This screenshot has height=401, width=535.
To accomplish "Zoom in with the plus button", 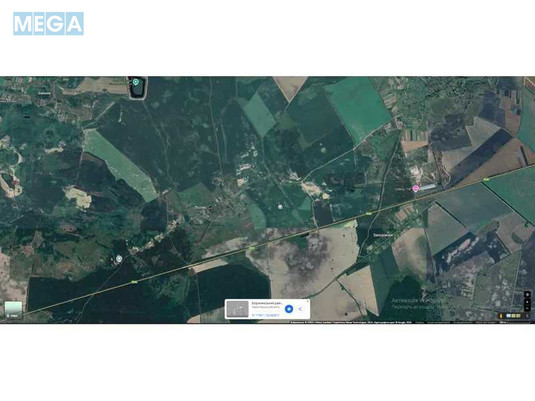I will [527, 302].
